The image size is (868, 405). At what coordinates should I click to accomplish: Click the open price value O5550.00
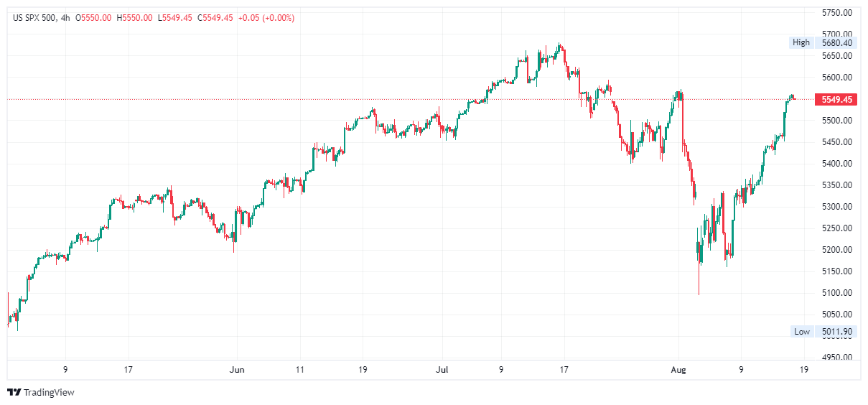(x=93, y=18)
